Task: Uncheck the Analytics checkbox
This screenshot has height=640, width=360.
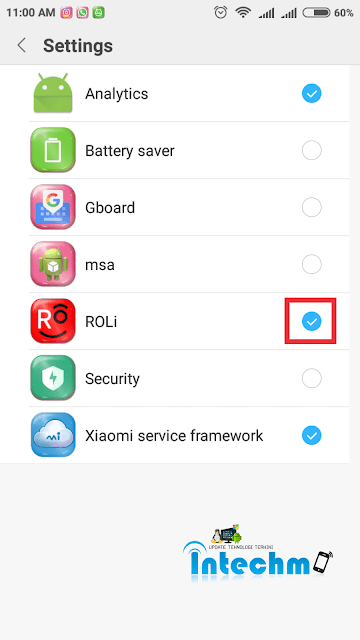Action: click(x=311, y=94)
